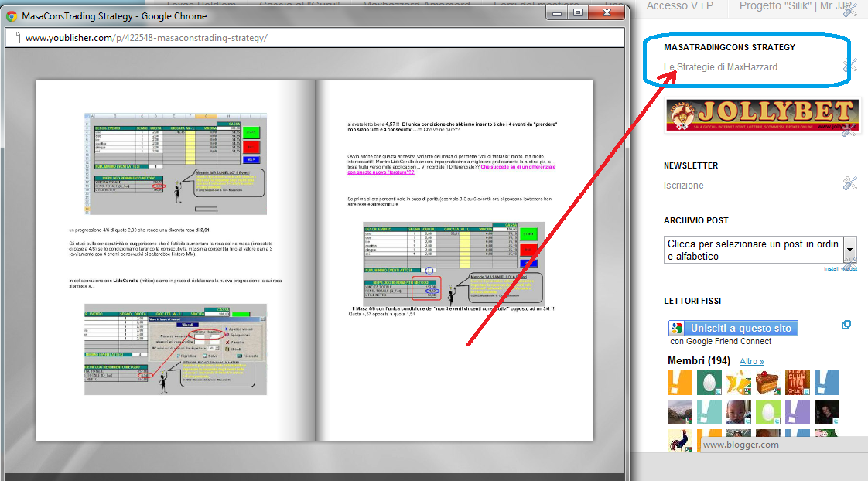Click the wrench edit icon on the Jollybet banner

pyautogui.click(x=849, y=130)
